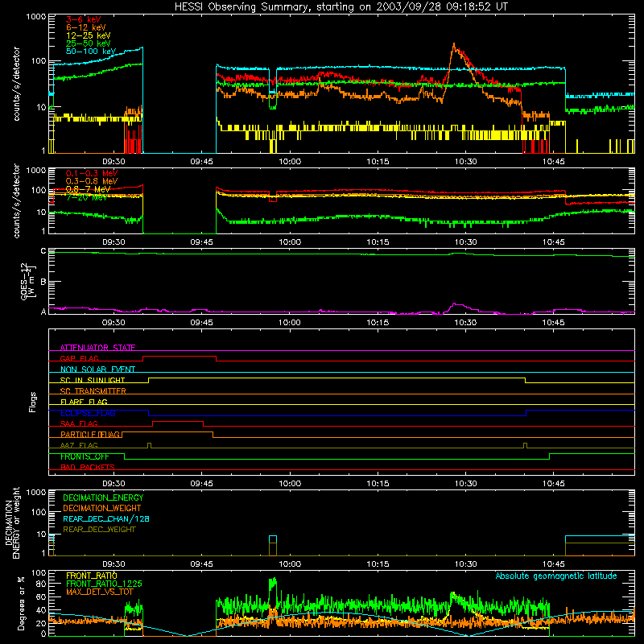Viewport: 644px width, 644px height.
Task: Click the DECIMATION_ENERGY legend entry
Action: click(103, 497)
